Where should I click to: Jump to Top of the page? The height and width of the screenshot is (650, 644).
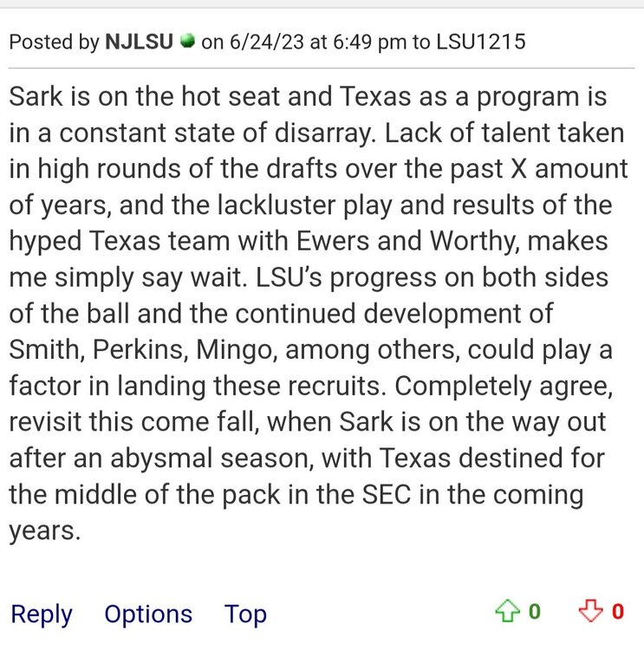pos(245,614)
